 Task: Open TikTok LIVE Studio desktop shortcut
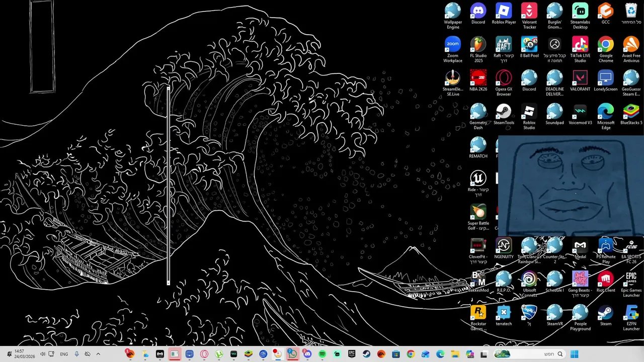(580, 49)
